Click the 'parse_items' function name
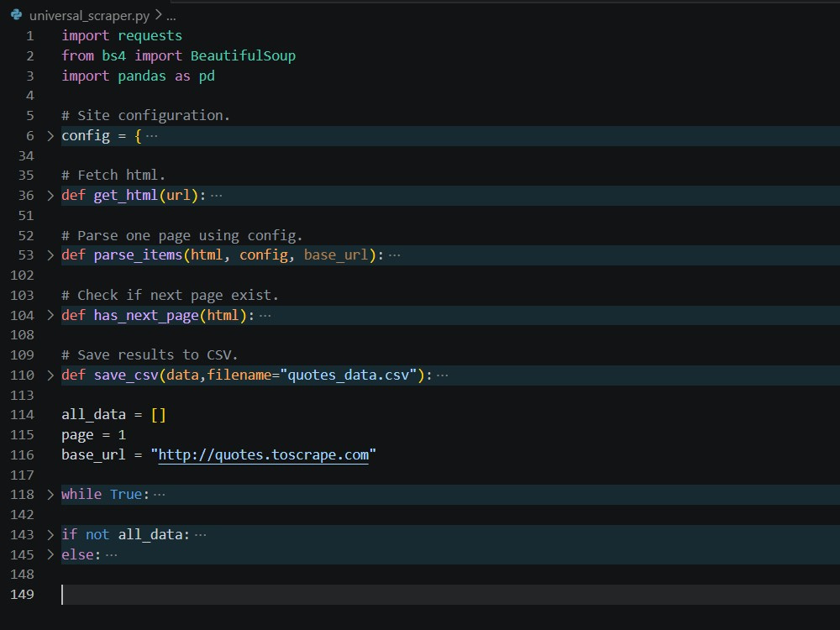 [138, 255]
